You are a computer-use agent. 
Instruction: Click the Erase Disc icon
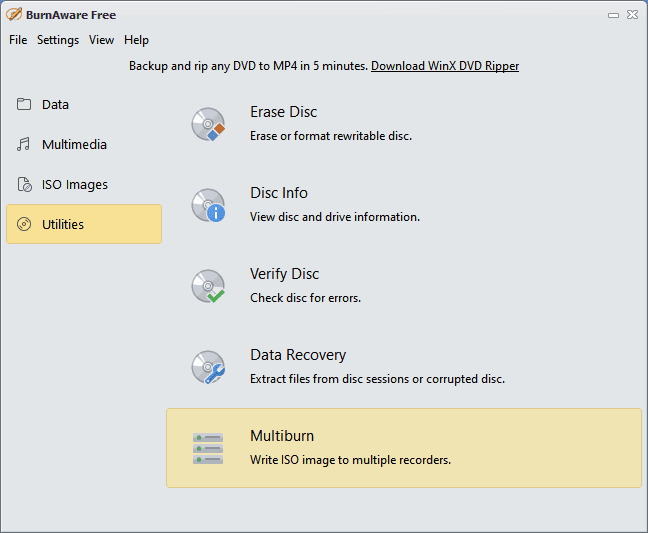coord(208,124)
